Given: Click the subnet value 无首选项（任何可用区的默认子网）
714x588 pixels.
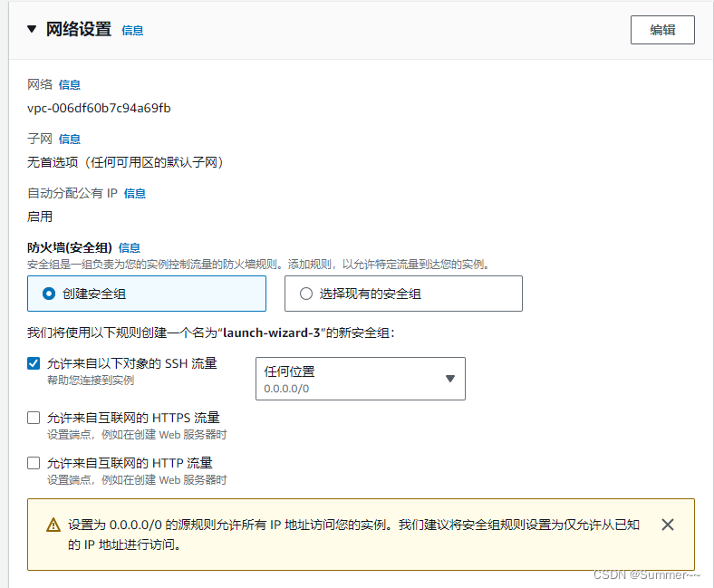Looking at the screenshot, I should (125, 162).
